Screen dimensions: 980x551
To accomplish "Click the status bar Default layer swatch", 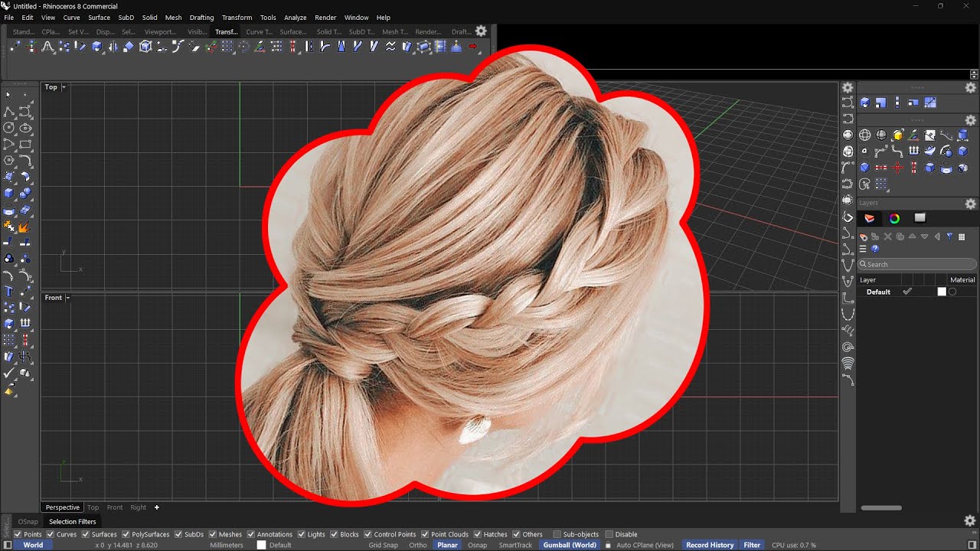I will [x=261, y=545].
